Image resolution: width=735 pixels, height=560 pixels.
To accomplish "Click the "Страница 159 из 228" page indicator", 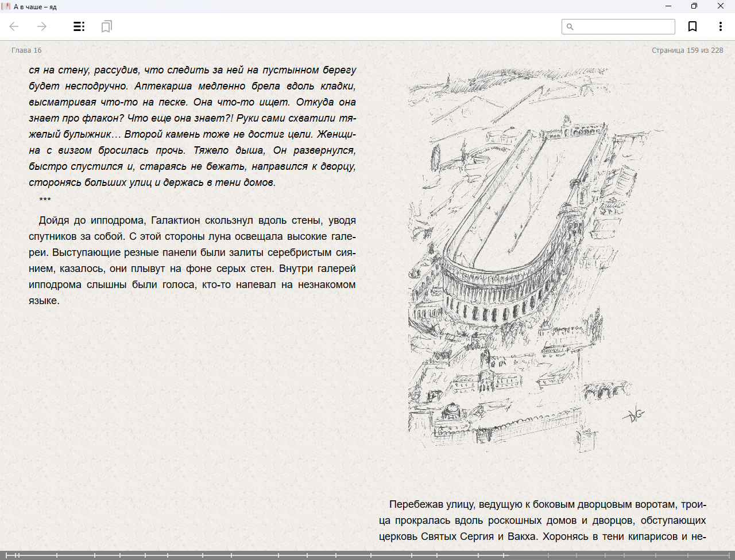I will [x=687, y=50].
